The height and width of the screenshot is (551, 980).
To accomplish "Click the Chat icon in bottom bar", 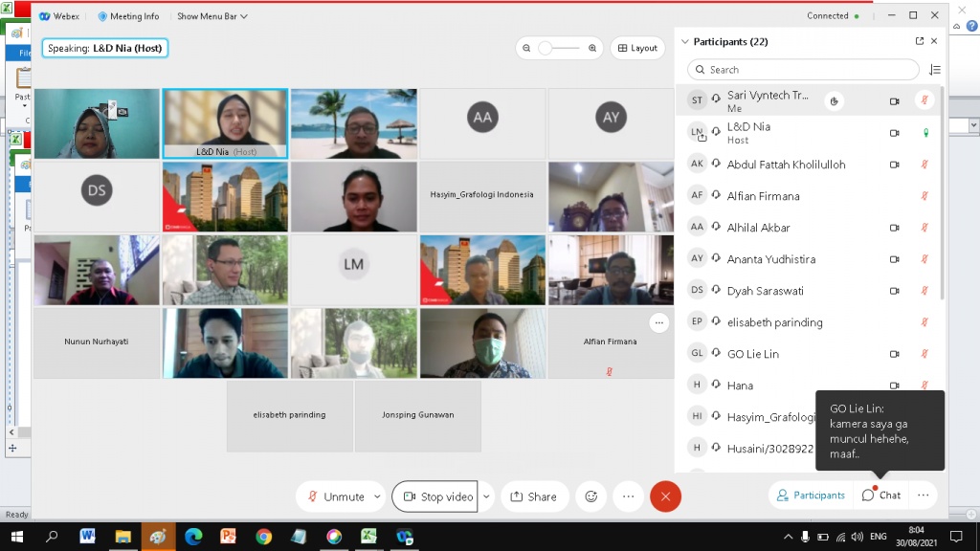I will point(880,496).
